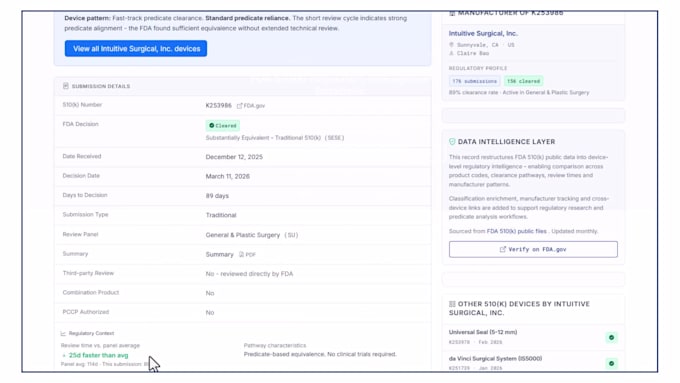This screenshot has height=383, width=680.
Task: Click the 176 submissions badge
Action: click(x=474, y=81)
